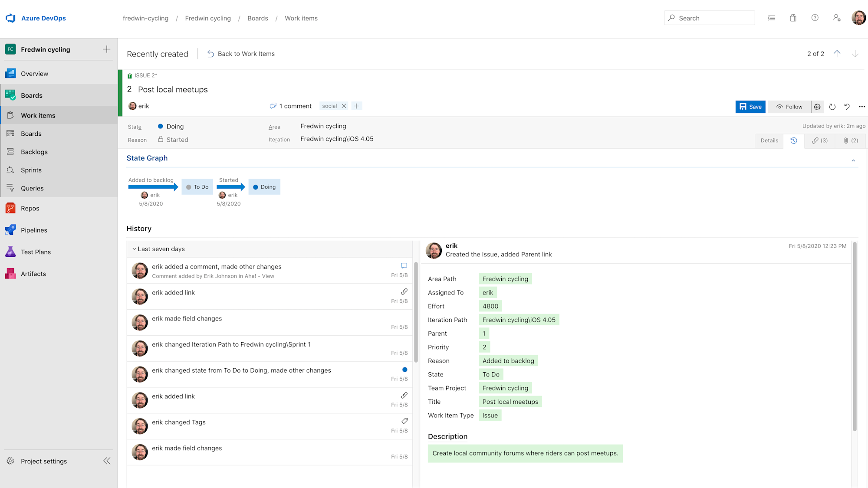Open the Attachments tab with 2 files
Viewport: 868px width, 488px height.
[x=850, y=141]
